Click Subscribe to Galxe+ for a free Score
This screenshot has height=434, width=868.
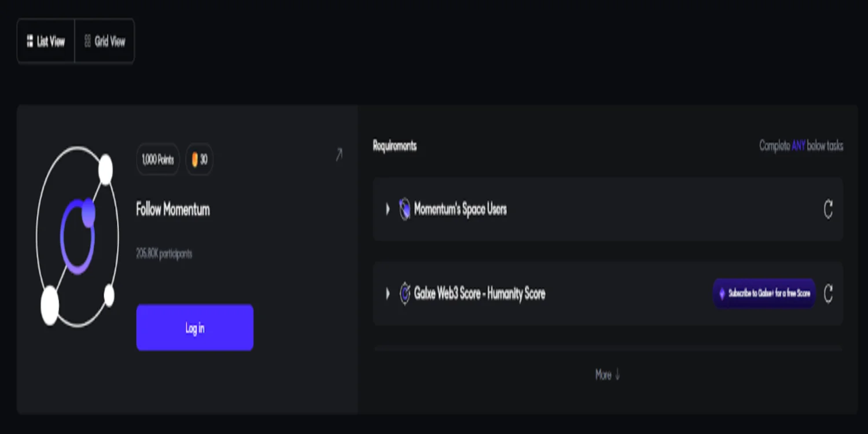click(764, 293)
